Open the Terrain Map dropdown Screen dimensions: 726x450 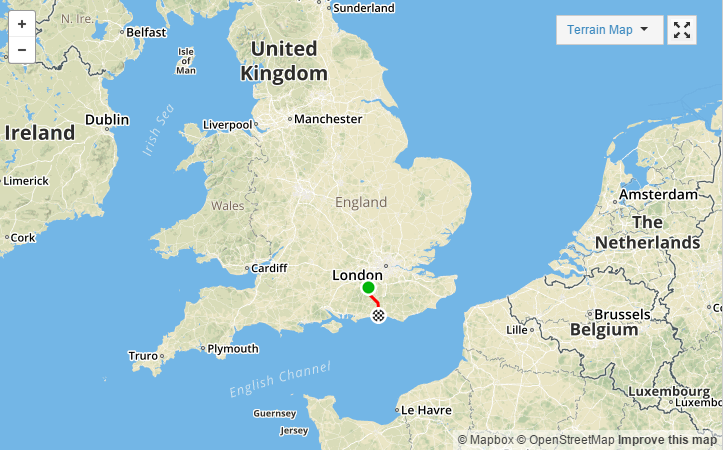tap(609, 30)
